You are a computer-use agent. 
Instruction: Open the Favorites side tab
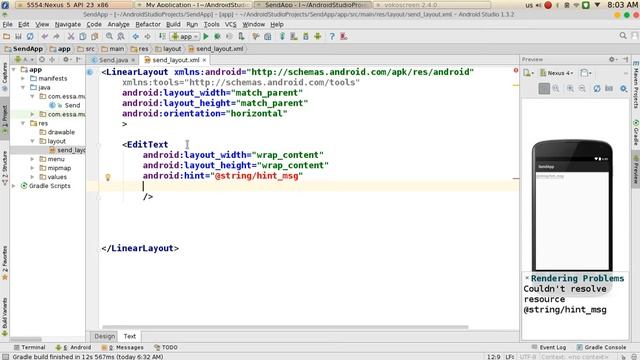5,263
